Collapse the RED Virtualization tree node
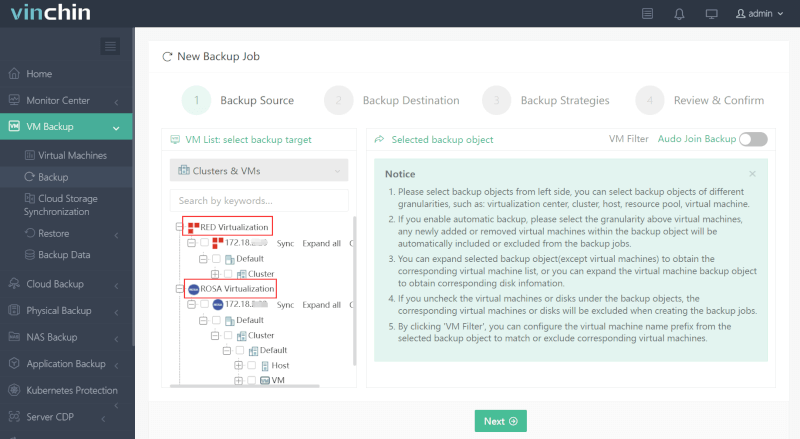The image size is (800, 439). pyautogui.click(x=179, y=227)
